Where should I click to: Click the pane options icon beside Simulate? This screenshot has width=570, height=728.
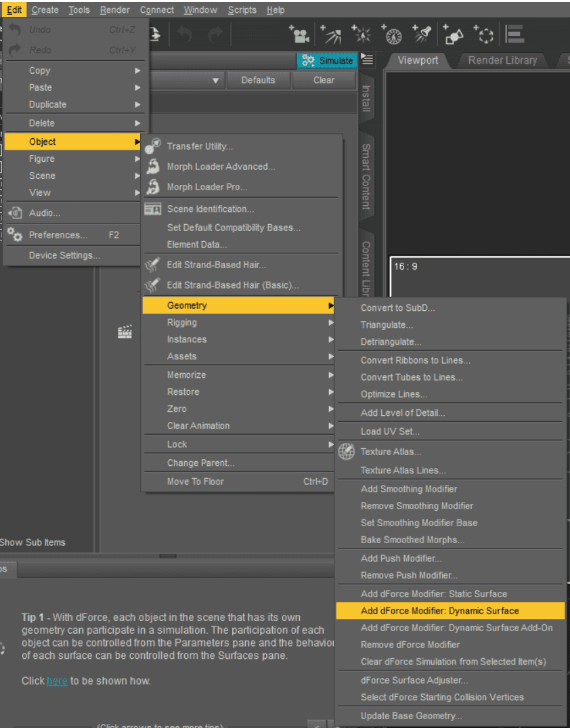[367, 60]
